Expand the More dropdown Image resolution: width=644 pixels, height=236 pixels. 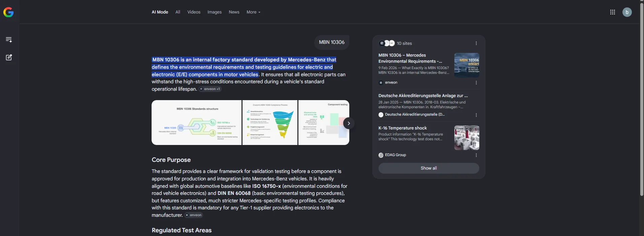(x=253, y=12)
